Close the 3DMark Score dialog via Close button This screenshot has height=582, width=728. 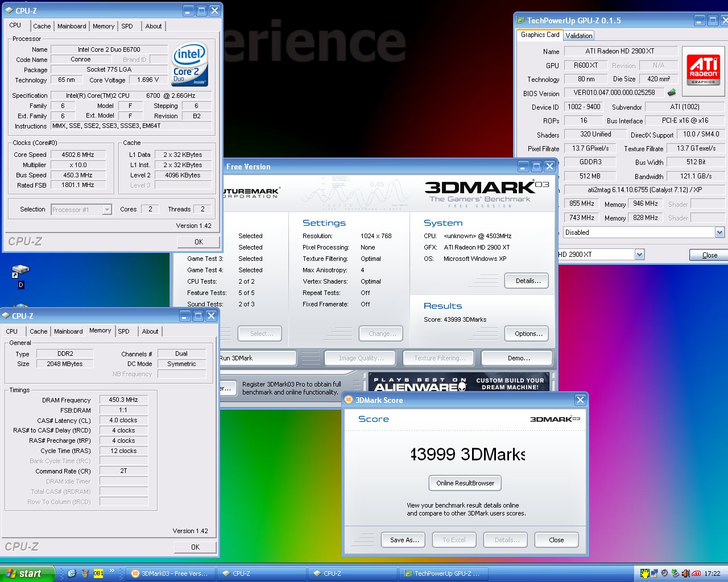[x=556, y=540]
